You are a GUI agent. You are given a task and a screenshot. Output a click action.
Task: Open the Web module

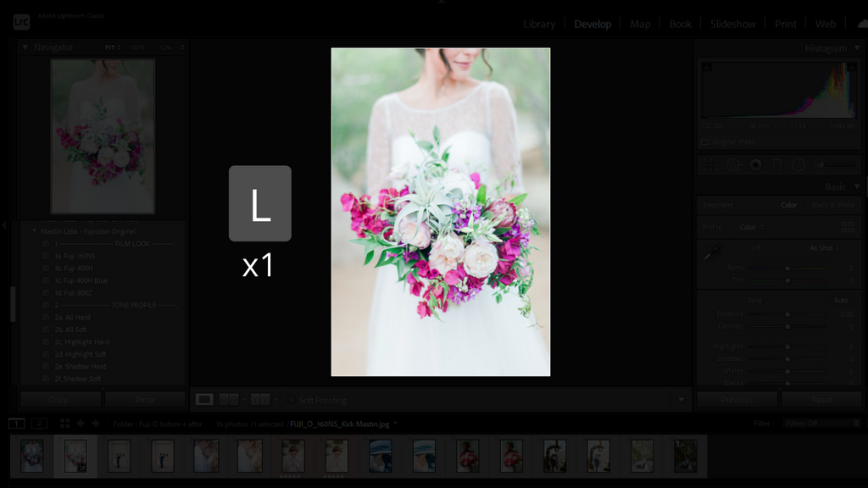click(826, 25)
